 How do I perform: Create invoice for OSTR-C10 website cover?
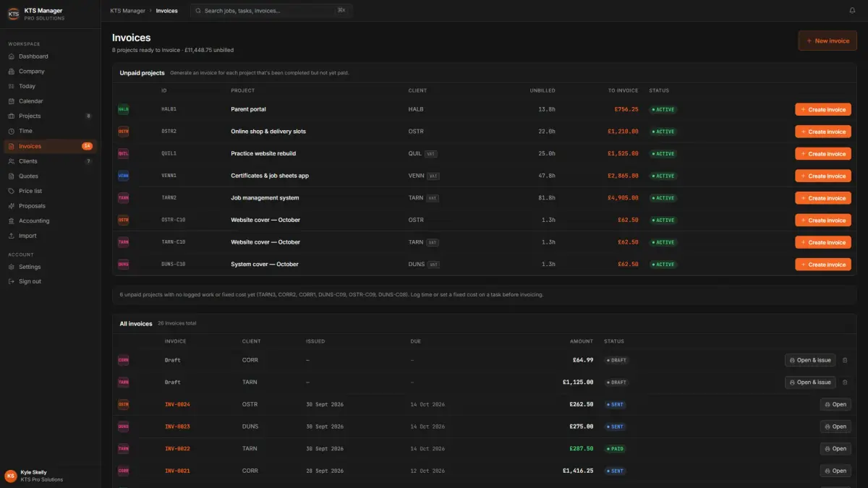tap(823, 220)
